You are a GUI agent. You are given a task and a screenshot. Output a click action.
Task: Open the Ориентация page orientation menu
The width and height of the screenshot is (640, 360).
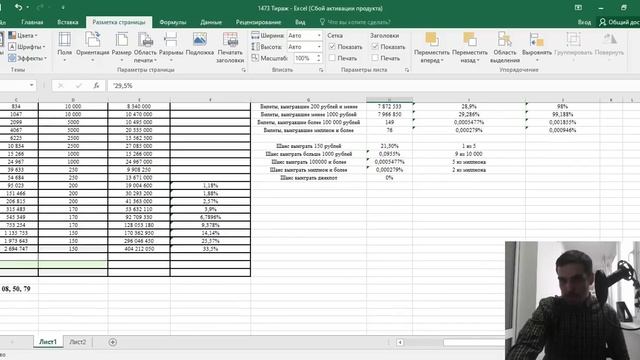pos(93,47)
